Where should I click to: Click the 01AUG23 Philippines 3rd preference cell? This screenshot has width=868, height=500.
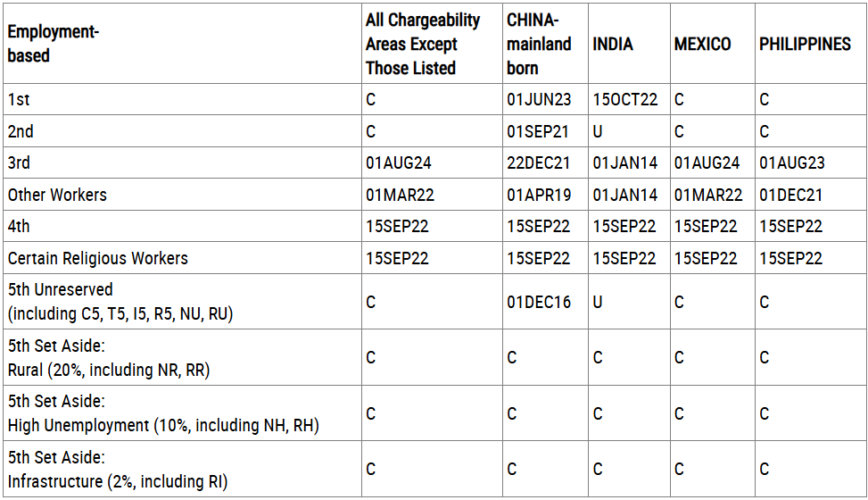[x=791, y=162]
